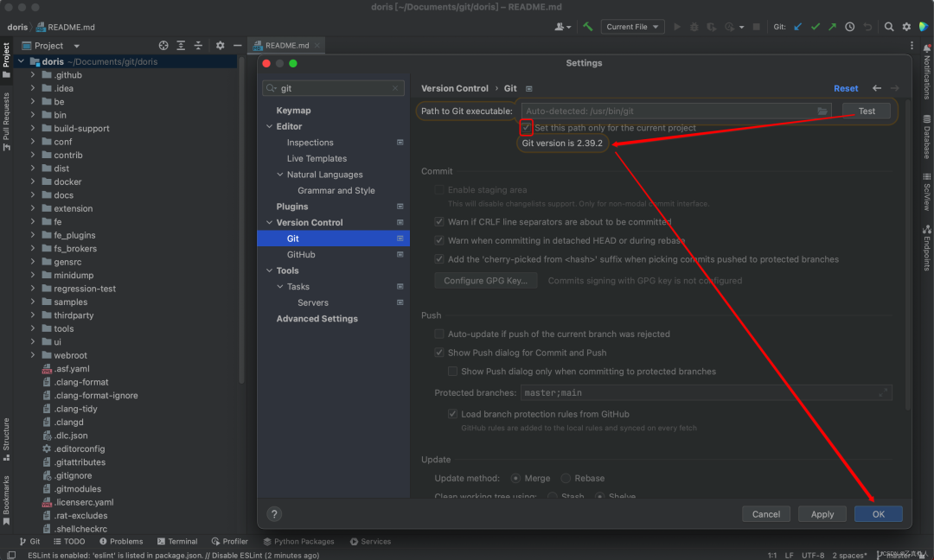Screen dimensions: 934x560
Task: Select Merge update method
Action: coord(515,479)
